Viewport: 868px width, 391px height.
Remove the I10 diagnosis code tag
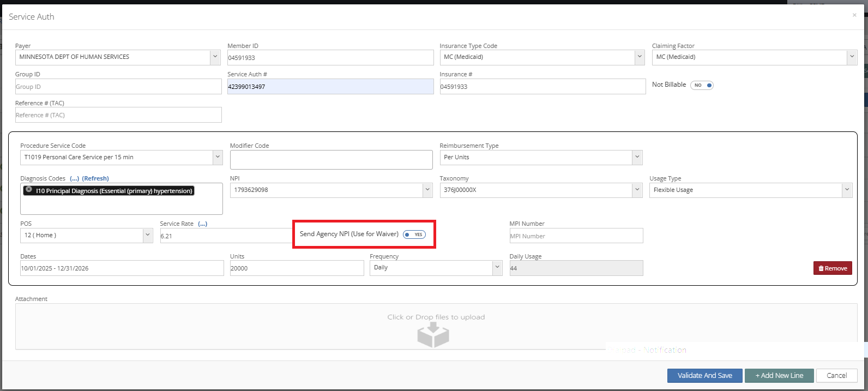[29, 190]
